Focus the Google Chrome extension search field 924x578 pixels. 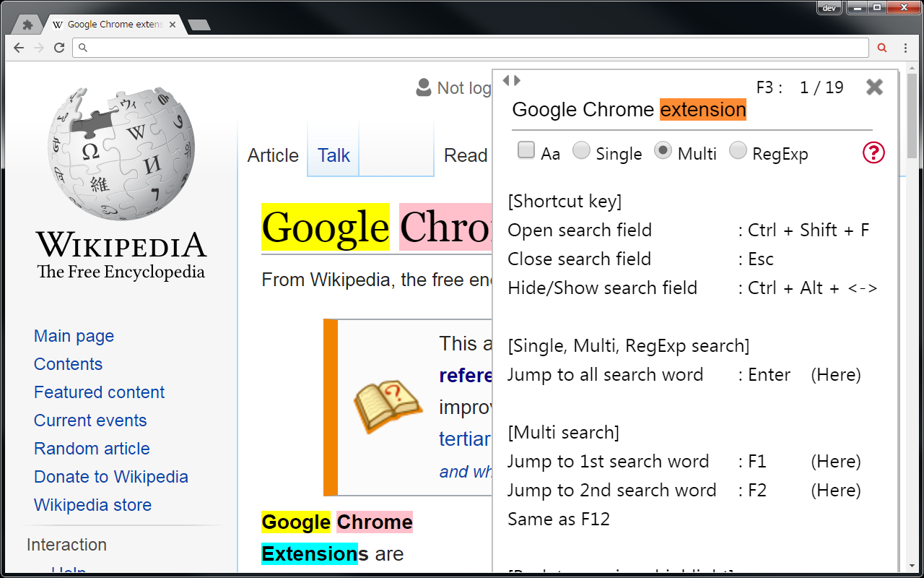(692, 111)
